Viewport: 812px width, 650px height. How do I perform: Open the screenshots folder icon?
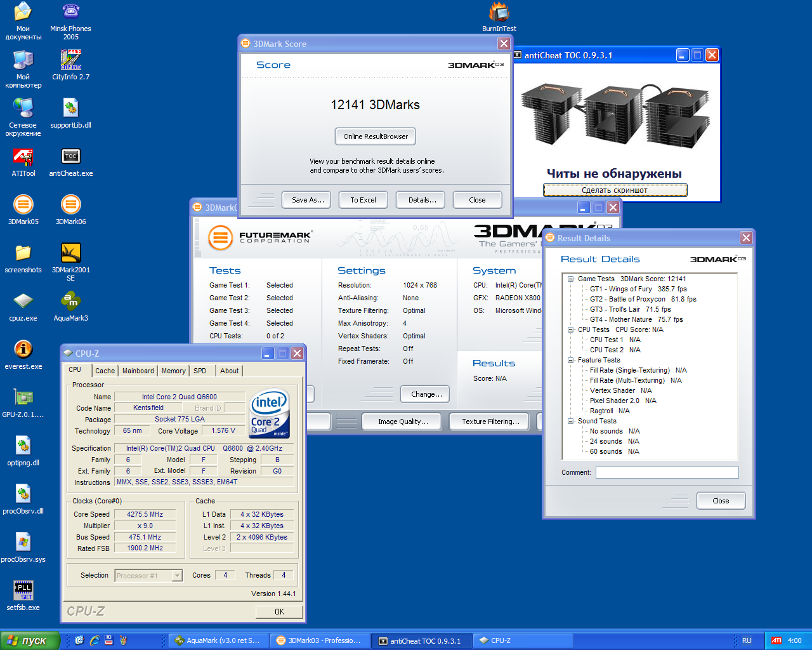point(23,258)
